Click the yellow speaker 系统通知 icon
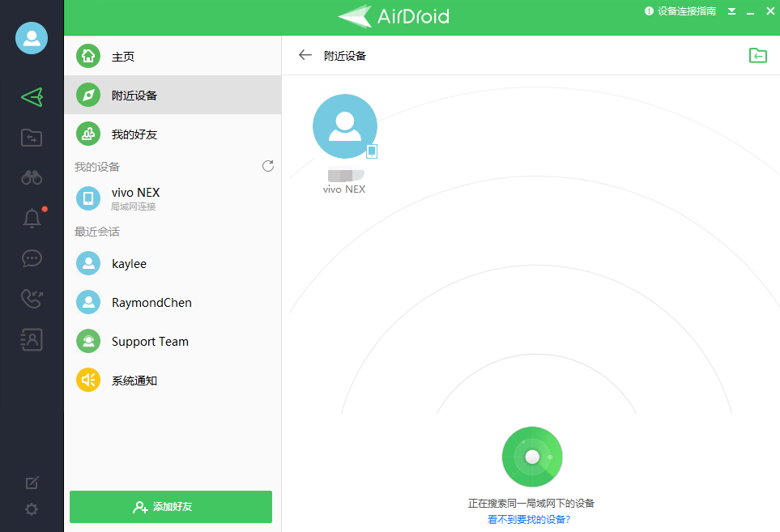The width and height of the screenshot is (780, 532). pyautogui.click(x=88, y=380)
